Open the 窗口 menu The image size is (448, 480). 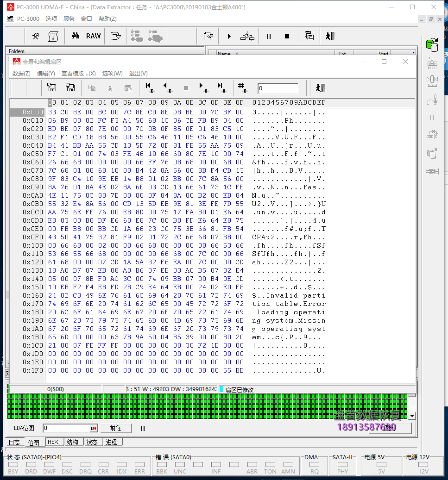pyautogui.click(x=87, y=19)
